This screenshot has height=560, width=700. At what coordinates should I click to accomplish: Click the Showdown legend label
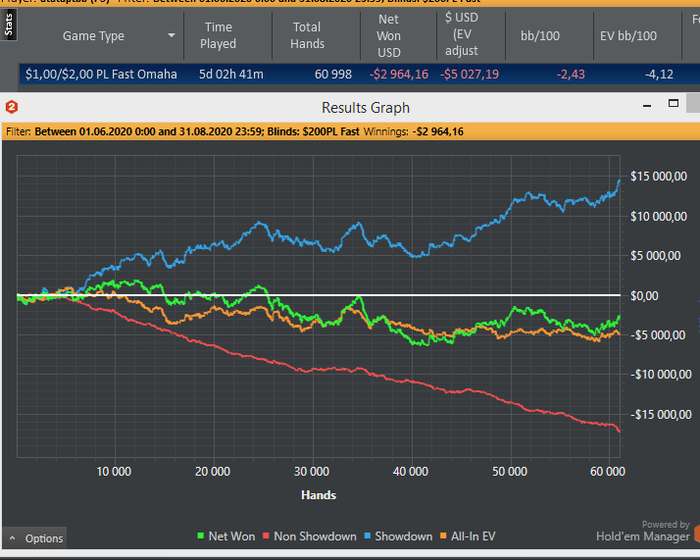[404, 536]
